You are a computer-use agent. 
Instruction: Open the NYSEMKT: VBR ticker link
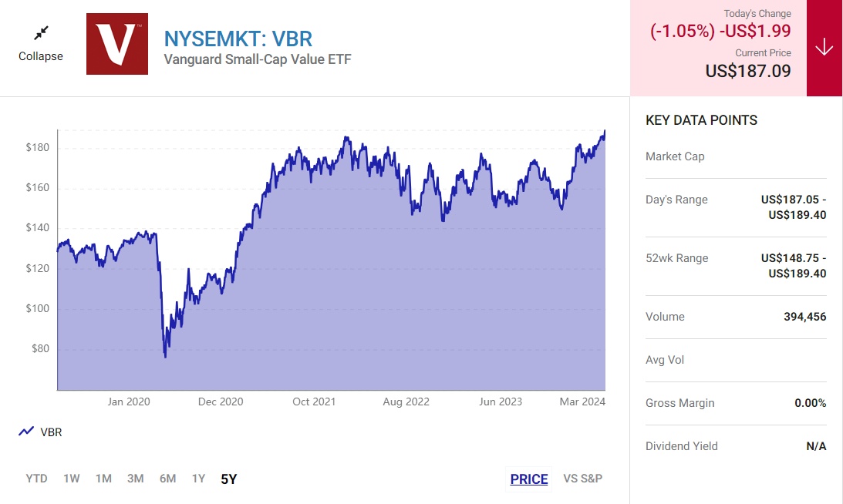[238, 39]
